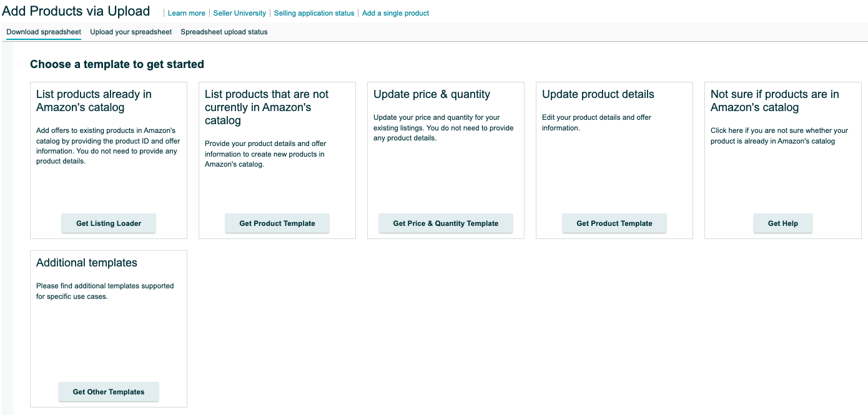Screen dimensions: 868x415
Task: Open the Spreadsheet upload status tab
Action: pyautogui.click(x=224, y=32)
